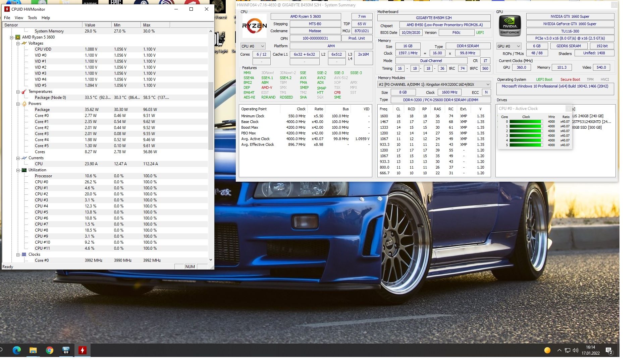Click the Voltages lightning bolt icon
This screenshot has height=362, width=644.
pyautogui.click(x=24, y=43)
